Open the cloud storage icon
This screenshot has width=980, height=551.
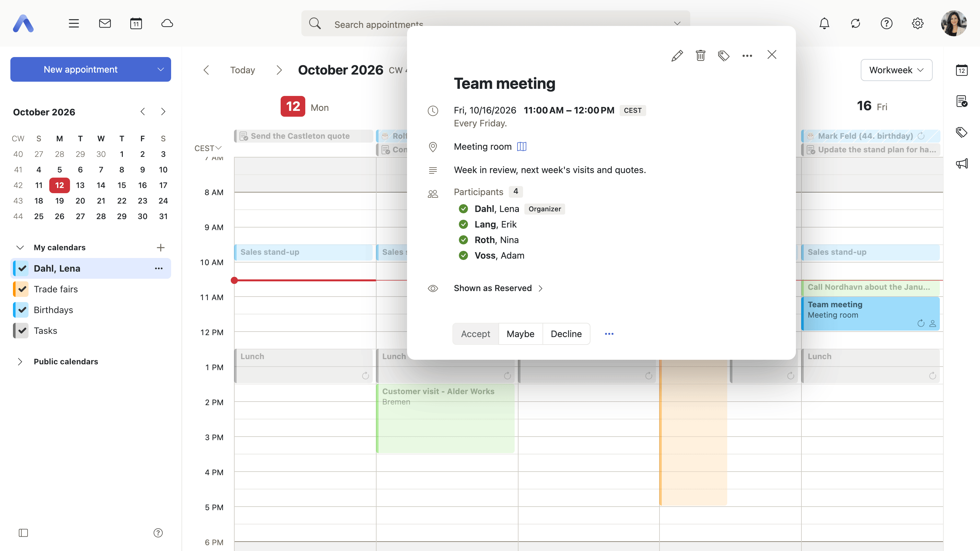point(167,24)
